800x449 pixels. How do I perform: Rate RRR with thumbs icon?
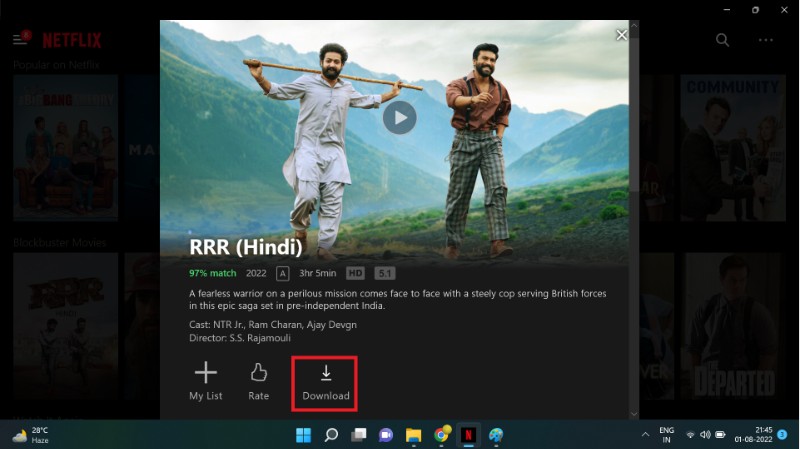tap(259, 381)
